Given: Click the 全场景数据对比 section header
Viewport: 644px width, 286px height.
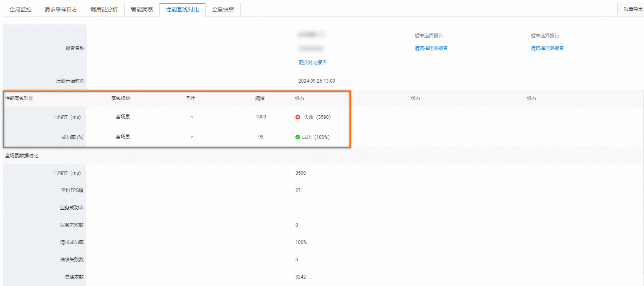Looking at the screenshot, I should (22, 156).
